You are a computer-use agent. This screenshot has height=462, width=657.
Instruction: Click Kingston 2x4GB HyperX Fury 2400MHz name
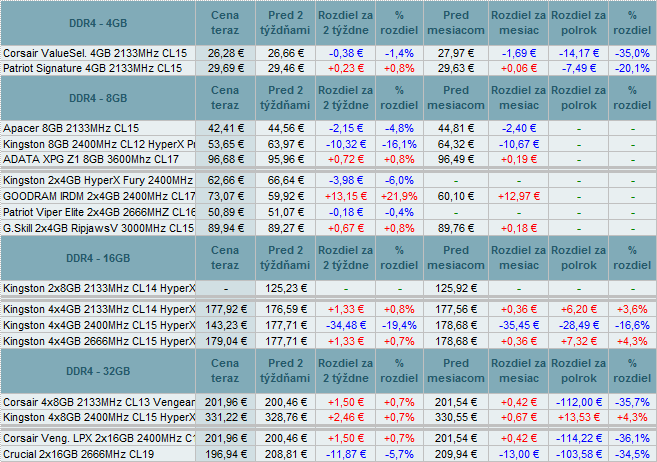98,181
